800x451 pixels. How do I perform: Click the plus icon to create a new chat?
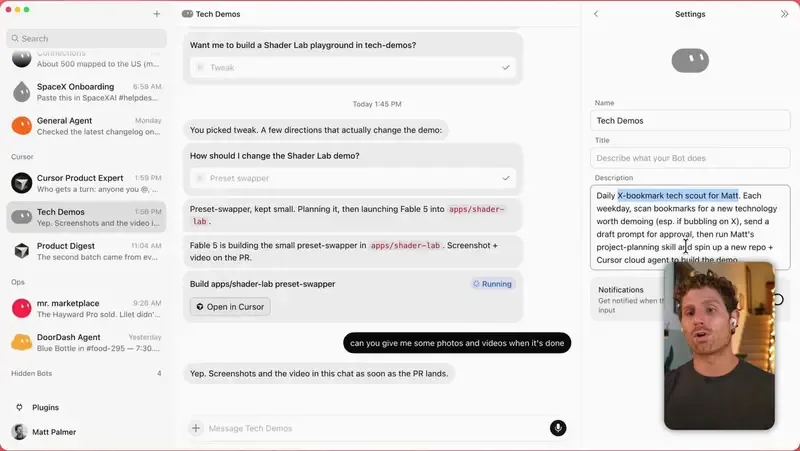point(157,14)
